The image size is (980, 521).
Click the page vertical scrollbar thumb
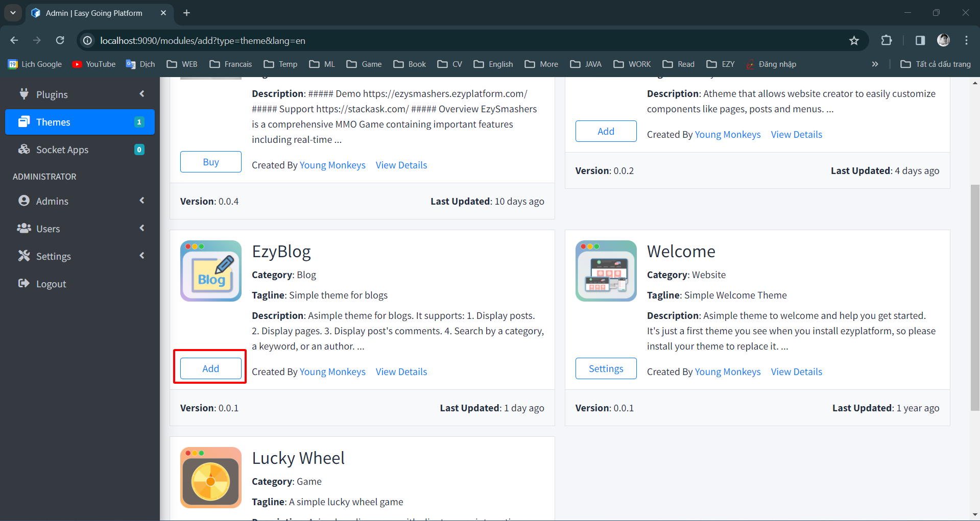pos(975,297)
